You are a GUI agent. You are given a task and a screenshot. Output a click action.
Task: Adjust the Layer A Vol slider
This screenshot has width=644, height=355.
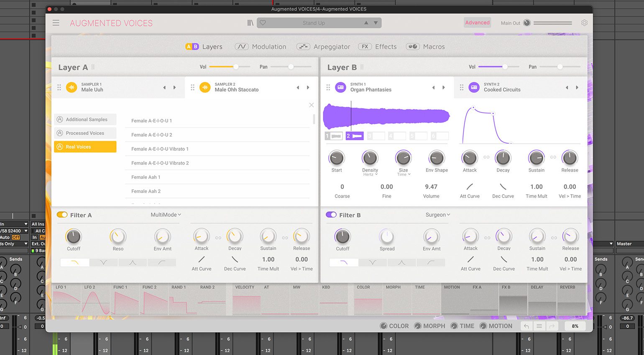(230, 67)
